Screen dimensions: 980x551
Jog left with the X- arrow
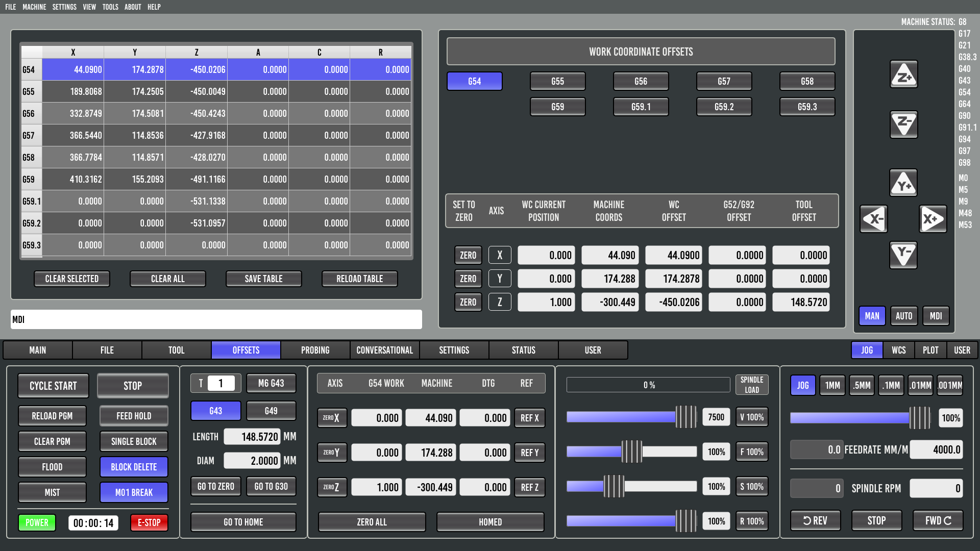point(873,219)
